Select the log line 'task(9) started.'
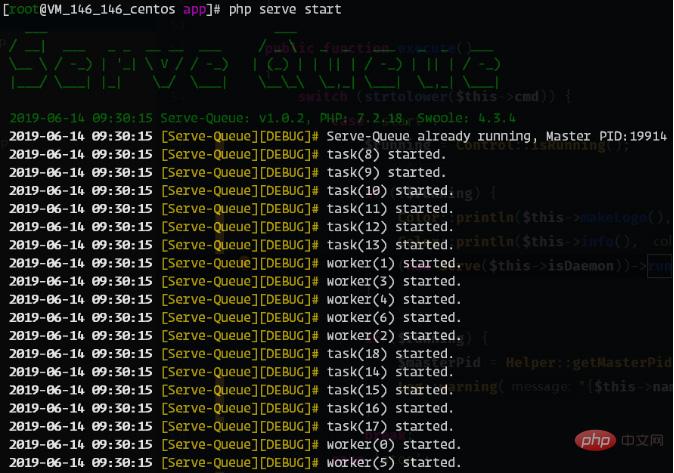The width and height of the screenshot is (674, 473). coord(228,172)
